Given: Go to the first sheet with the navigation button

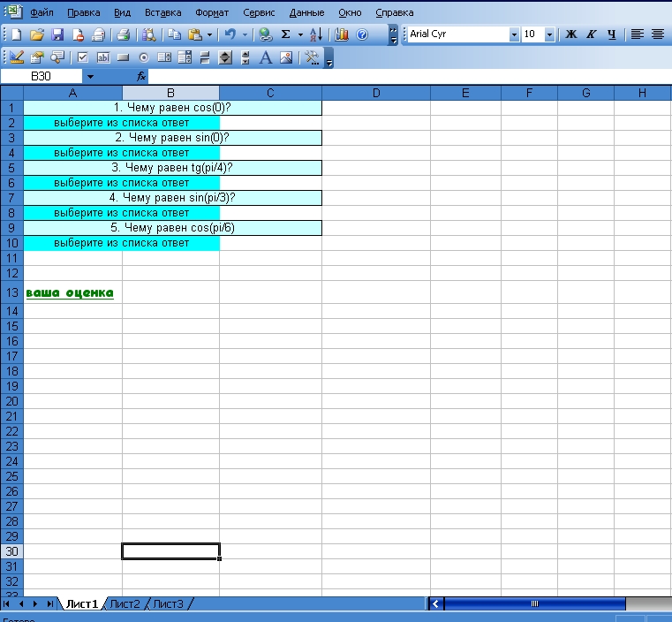Looking at the screenshot, I should 6,604.
